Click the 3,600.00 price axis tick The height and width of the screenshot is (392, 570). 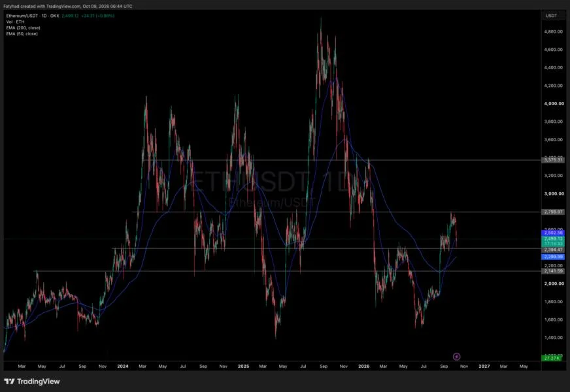[x=553, y=140]
